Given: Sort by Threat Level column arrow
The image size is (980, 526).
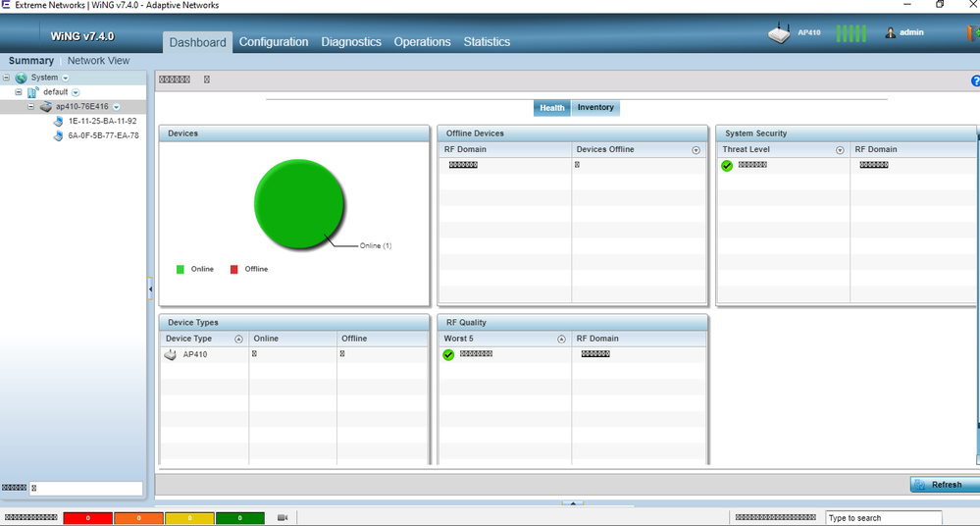Looking at the screenshot, I should coord(840,150).
